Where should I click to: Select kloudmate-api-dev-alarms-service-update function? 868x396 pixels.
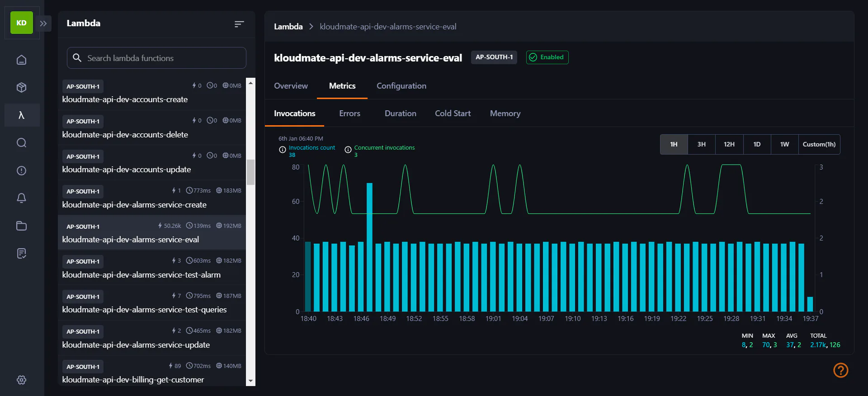152,338
